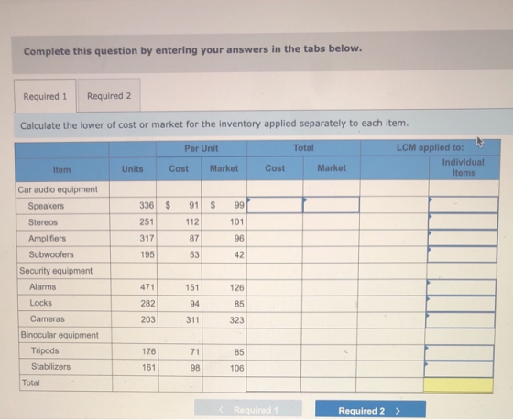Click the 'Stereos' row label

pyautogui.click(x=43, y=222)
